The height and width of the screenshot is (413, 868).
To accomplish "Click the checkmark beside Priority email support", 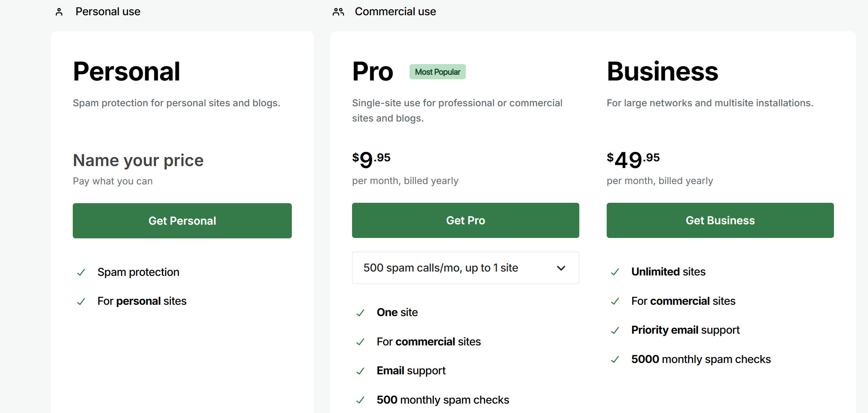I will pyautogui.click(x=615, y=331).
